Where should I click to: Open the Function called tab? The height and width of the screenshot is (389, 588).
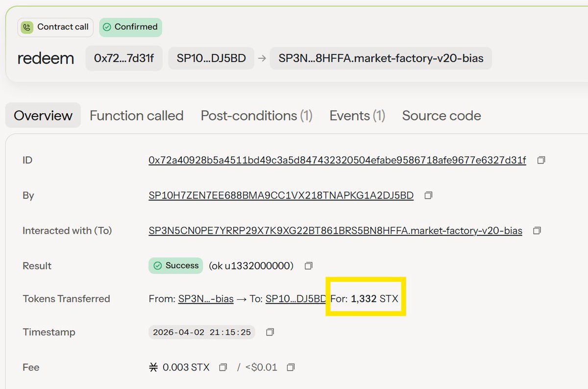pyautogui.click(x=136, y=116)
